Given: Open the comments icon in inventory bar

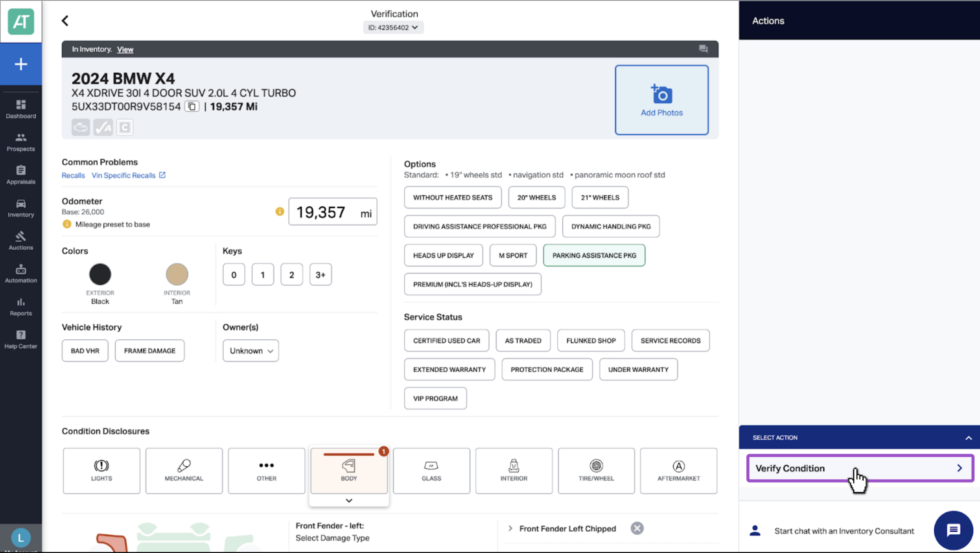Looking at the screenshot, I should 703,49.
